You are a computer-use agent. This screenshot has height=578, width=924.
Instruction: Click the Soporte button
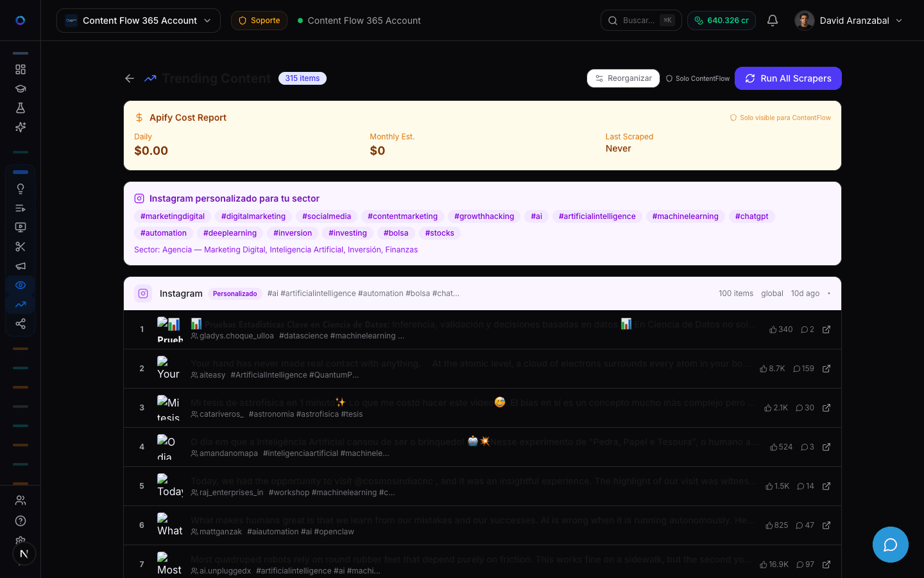pos(259,21)
